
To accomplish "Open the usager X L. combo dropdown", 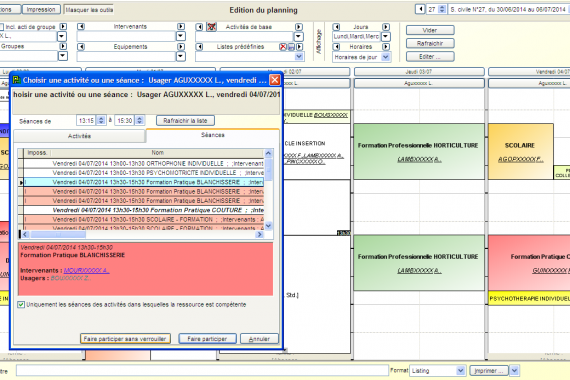I will (x=62, y=36).
